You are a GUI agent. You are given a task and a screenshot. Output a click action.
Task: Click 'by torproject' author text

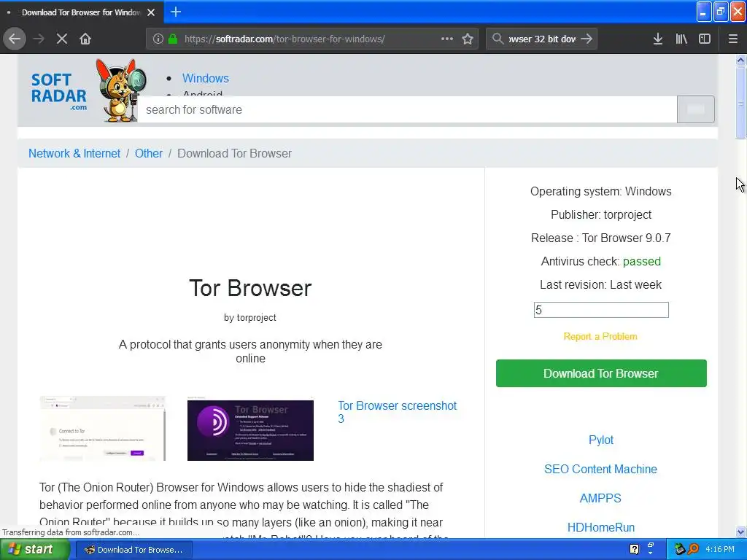point(250,318)
